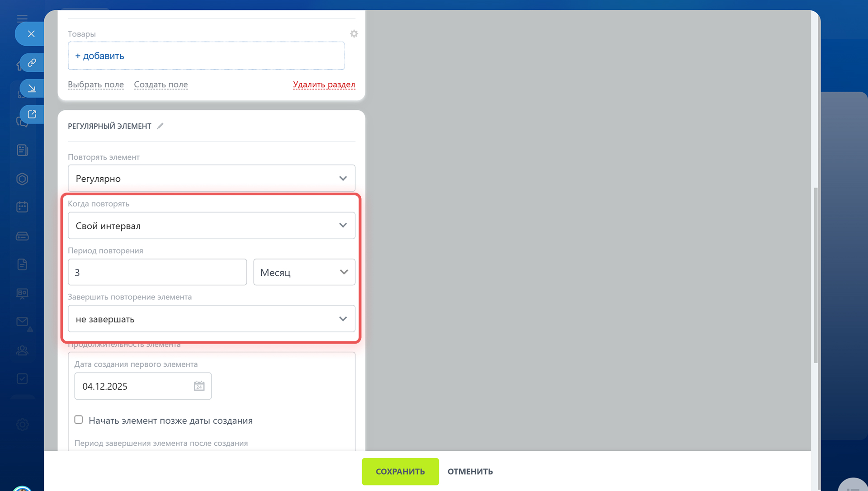Viewport: 868px width, 491px height.
Task: Open the Товары section settings gear
Action: coord(354,34)
